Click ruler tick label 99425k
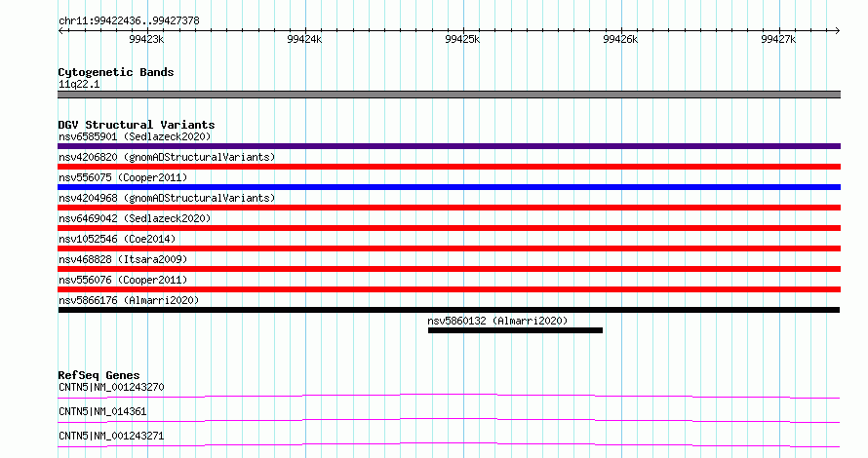This screenshot has height=458, width=868. coord(462,39)
